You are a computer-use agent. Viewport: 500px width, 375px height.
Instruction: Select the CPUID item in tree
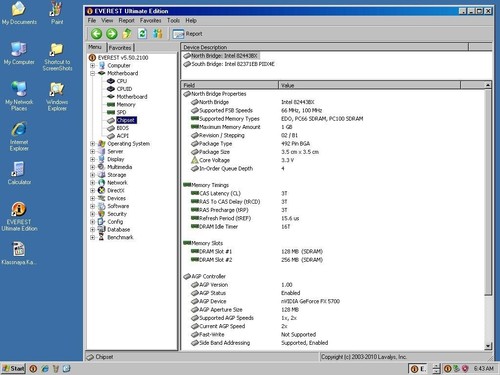[x=124, y=89]
